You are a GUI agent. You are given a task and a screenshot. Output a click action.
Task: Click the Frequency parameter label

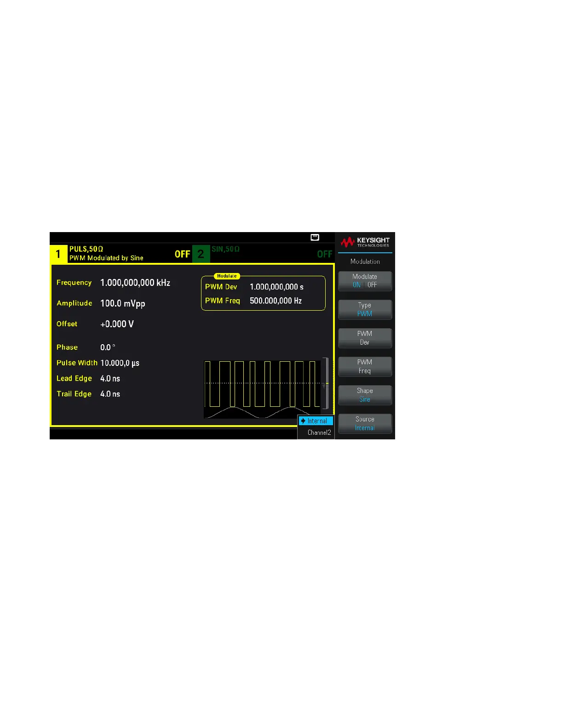coord(74,283)
